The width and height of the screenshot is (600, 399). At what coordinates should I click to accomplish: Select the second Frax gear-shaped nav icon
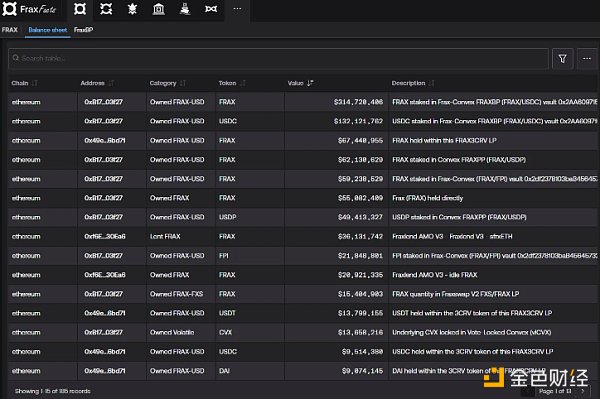click(106, 9)
